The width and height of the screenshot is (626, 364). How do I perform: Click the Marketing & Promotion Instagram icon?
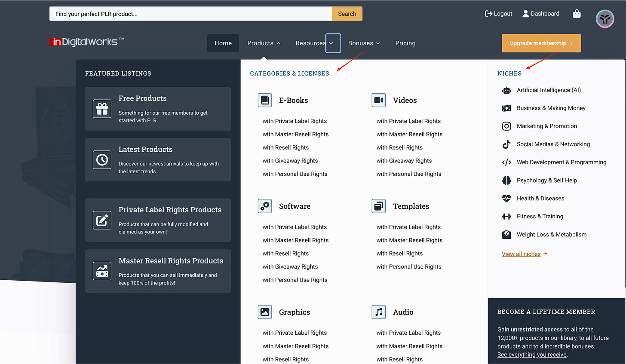[506, 126]
